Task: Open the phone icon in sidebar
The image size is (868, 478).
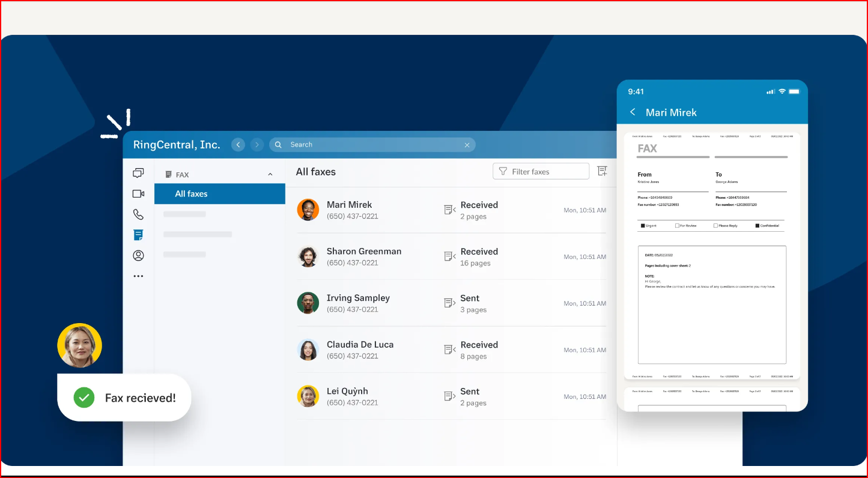Action: coord(138,214)
